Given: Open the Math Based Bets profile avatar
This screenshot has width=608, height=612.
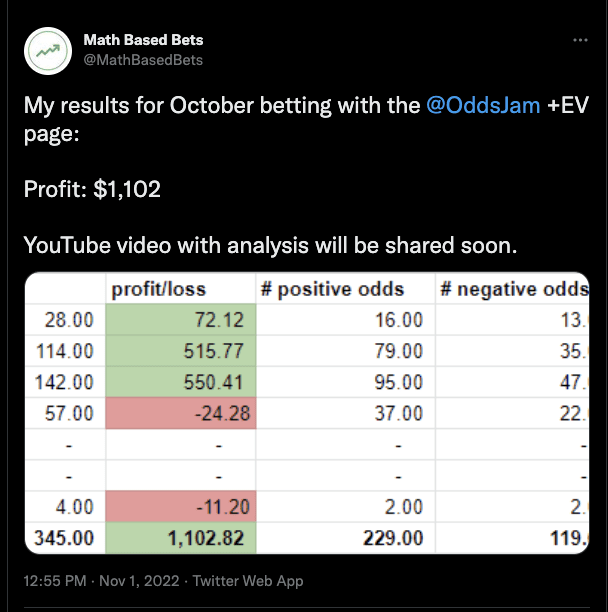Looking at the screenshot, I should pyautogui.click(x=48, y=51).
